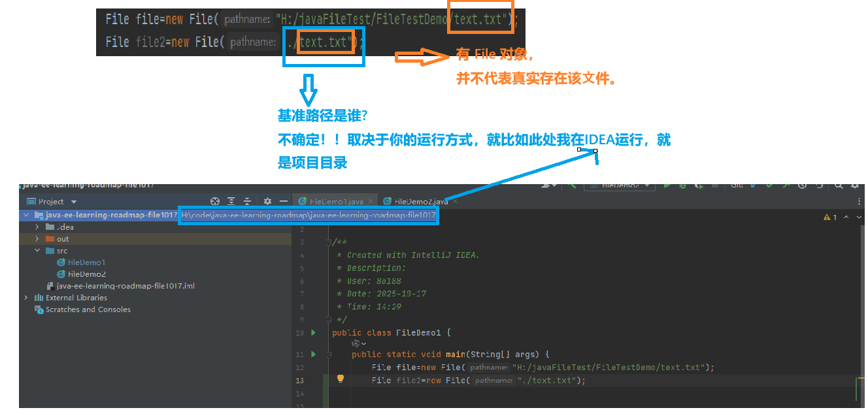Select the java-ee-learning-roadmap-file1017 project root

click(111, 215)
